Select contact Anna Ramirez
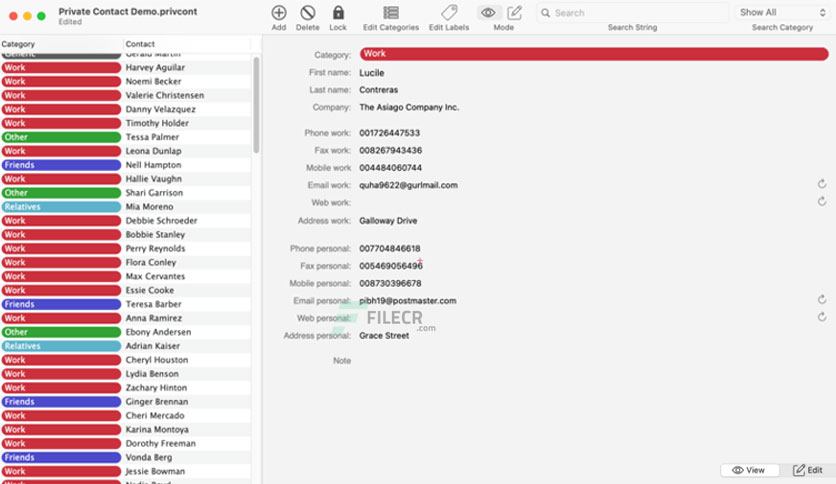Image resolution: width=836 pixels, height=484 pixels. (154, 318)
